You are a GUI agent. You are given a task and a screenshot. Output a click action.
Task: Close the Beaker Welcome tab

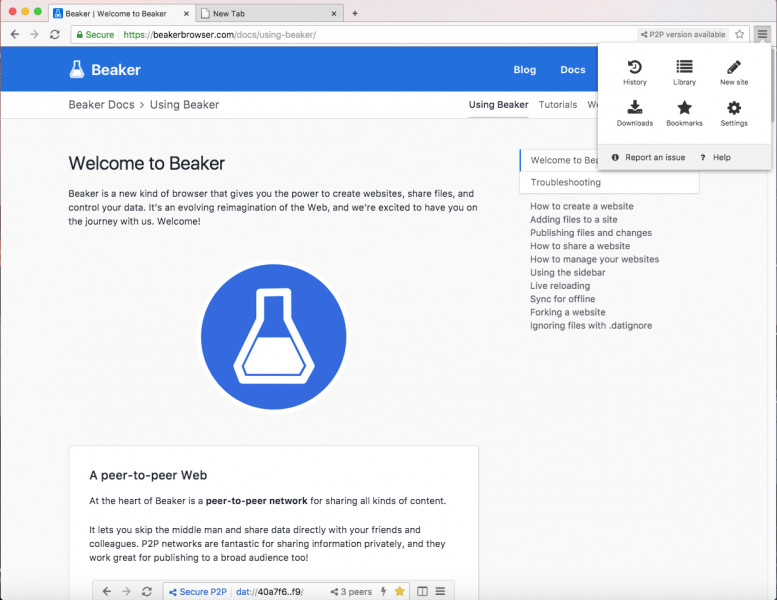[186, 14]
